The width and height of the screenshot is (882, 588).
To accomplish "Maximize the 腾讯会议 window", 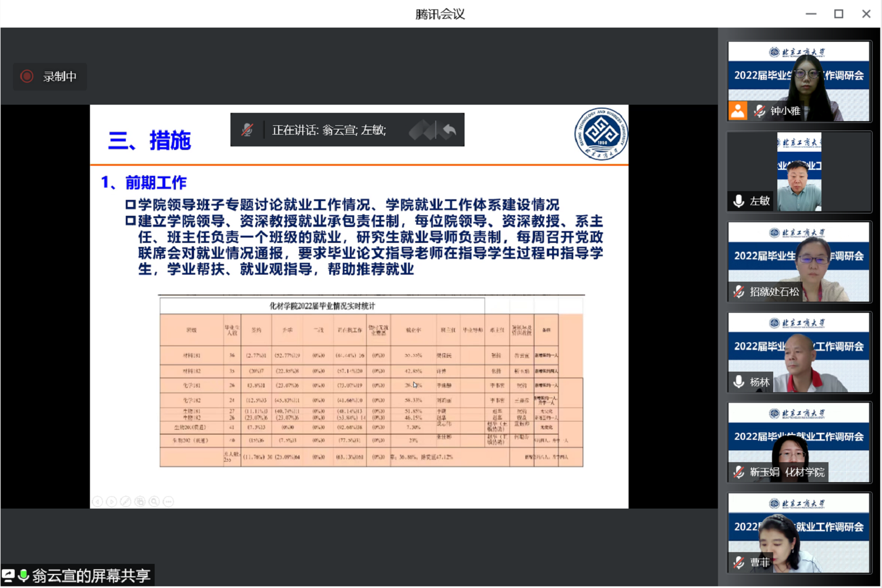I will [x=838, y=14].
